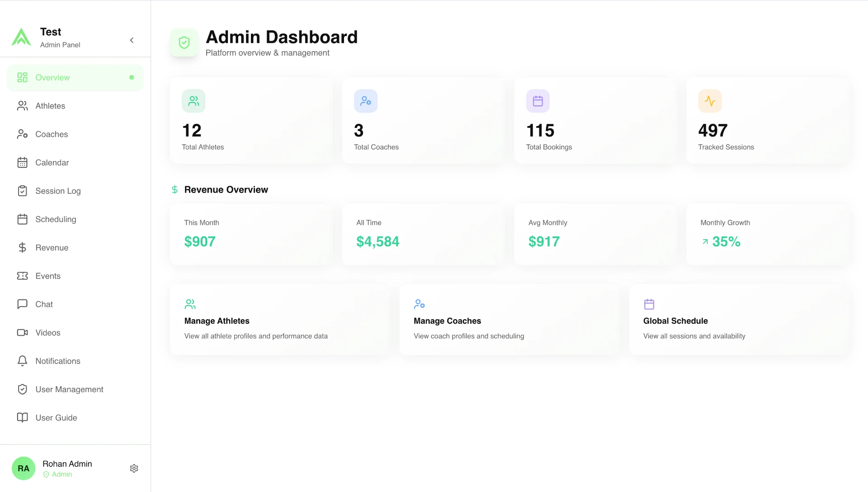The width and height of the screenshot is (868, 492).
Task: Click the Manage Coaches card icon
Action: (420, 304)
